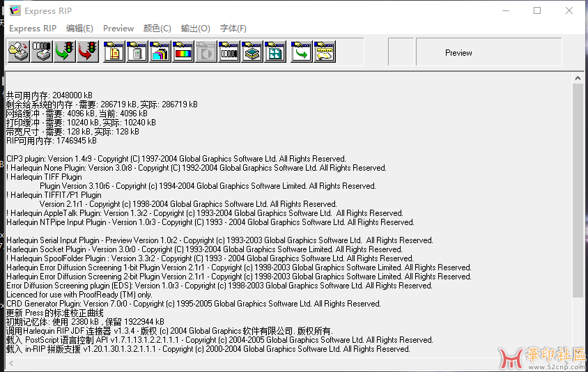Click the '调用Harlequin RIP JDF 连接器' line

[x=169, y=331]
